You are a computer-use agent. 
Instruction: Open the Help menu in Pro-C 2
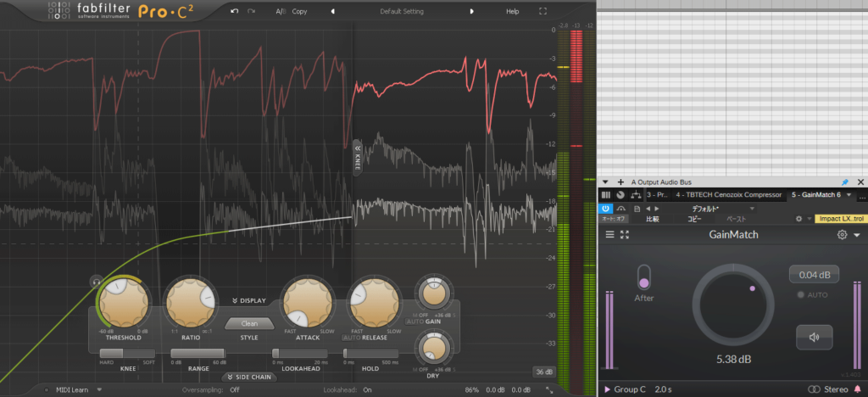pyautogui.click(x=512, y=12)
